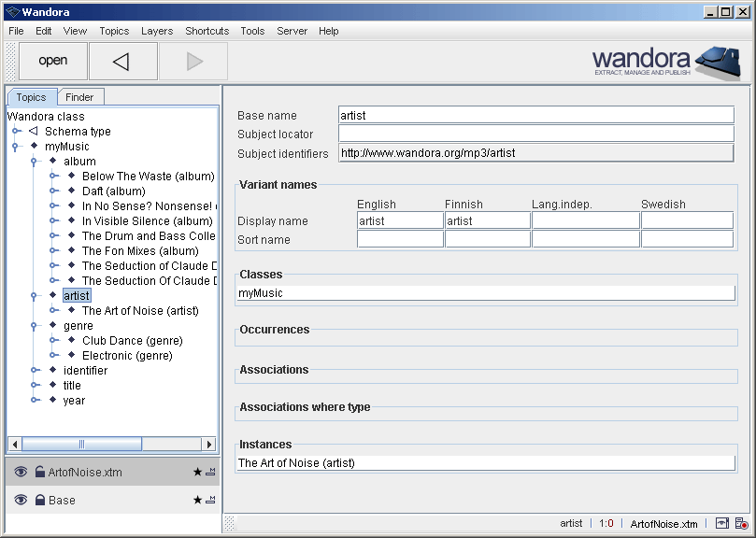Hide the Base layer with its eye toggle
Screen dimensions: 756x538
pyautogui.click(x=22, y=500)
